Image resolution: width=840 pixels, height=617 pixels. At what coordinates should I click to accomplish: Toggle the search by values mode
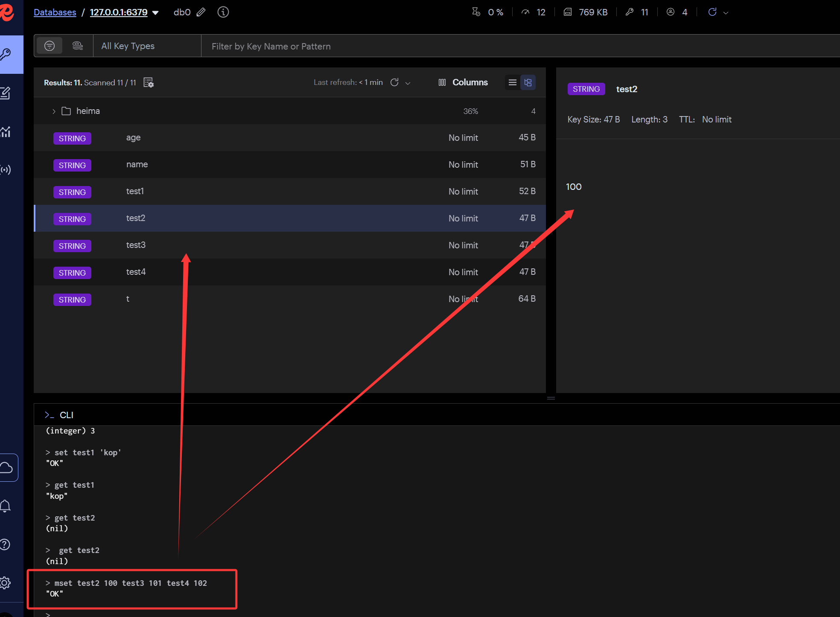pos(78,46)
